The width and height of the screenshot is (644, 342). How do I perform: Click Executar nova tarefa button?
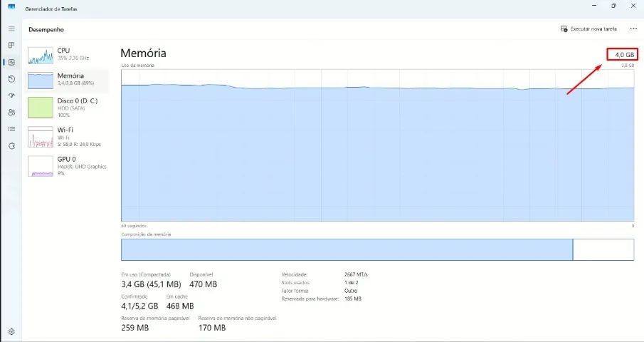(x=588, y=29)
